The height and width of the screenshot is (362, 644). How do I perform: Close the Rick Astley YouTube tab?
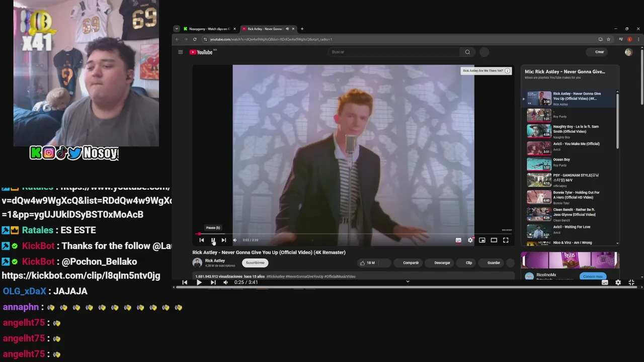pyautogui.click(x=293, y=29)
